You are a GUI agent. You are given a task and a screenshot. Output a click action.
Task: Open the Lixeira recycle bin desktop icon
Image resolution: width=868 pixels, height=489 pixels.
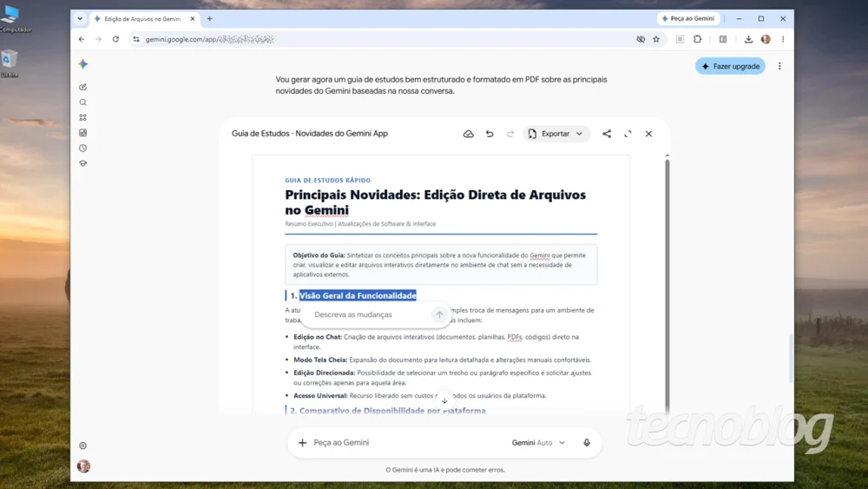pyautogui.click(x=10, y=63)
